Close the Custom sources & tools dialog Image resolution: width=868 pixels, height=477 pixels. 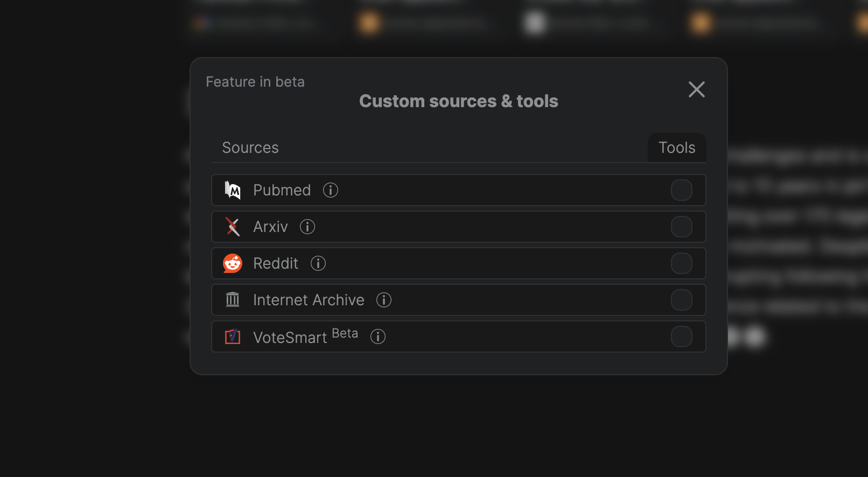click(697, 89)
